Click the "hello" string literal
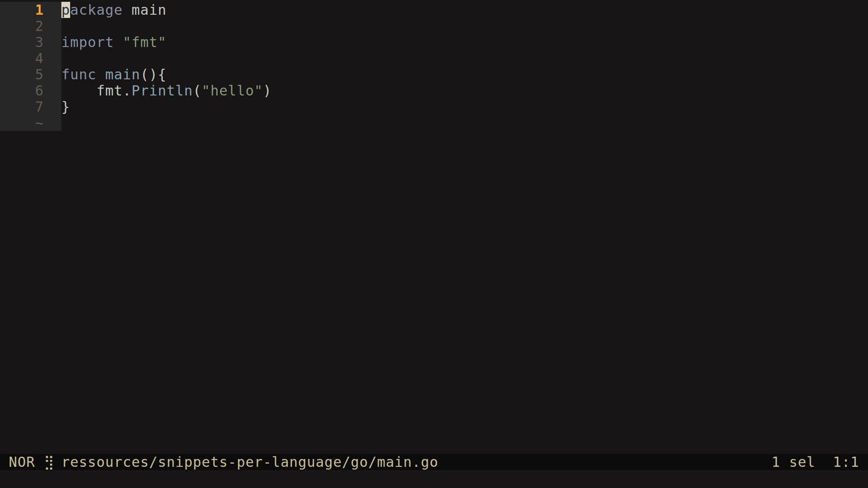 pos(232,91)
